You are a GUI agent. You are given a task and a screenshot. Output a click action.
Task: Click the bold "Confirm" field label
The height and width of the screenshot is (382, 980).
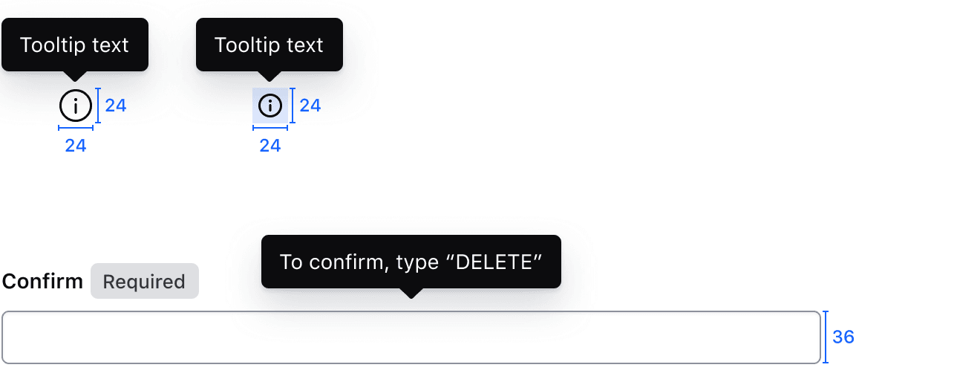[x=42, y=282]
